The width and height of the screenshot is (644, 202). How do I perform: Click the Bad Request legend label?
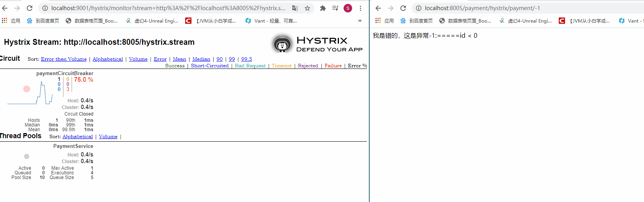coord(250,66)
